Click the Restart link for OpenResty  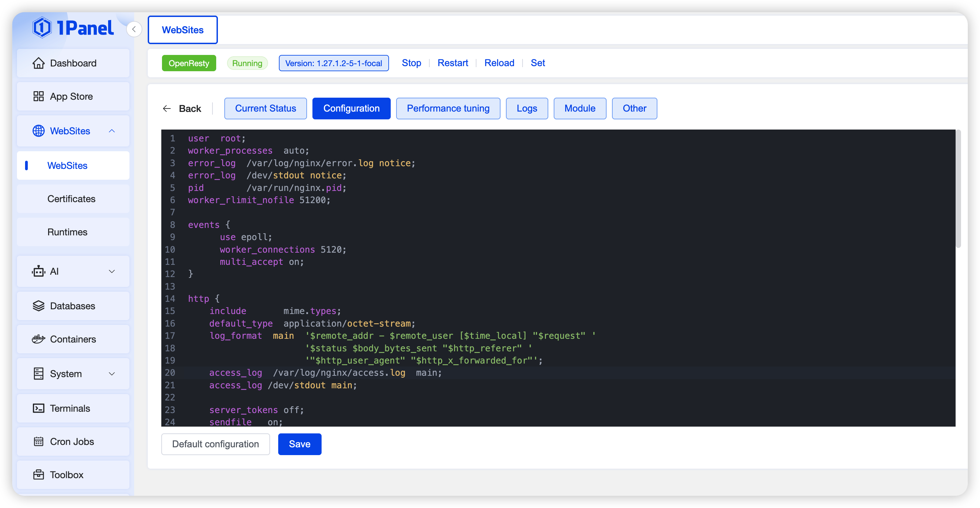click(x=452, y=63)
